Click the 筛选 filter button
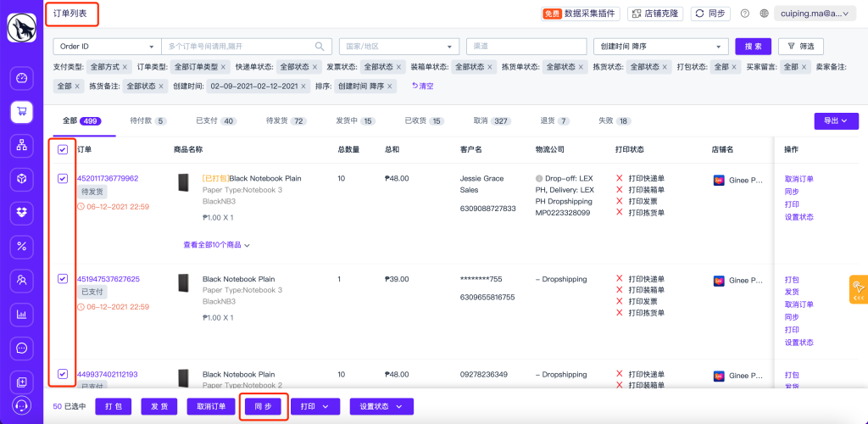This screenshot has height=424, width=868. (x=800, y=47)
